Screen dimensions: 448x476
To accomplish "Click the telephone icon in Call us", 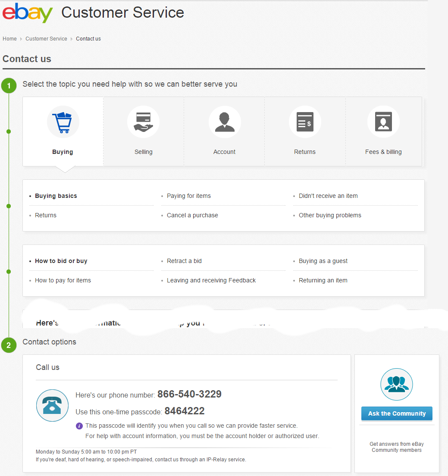I will (x=52, y=405).
